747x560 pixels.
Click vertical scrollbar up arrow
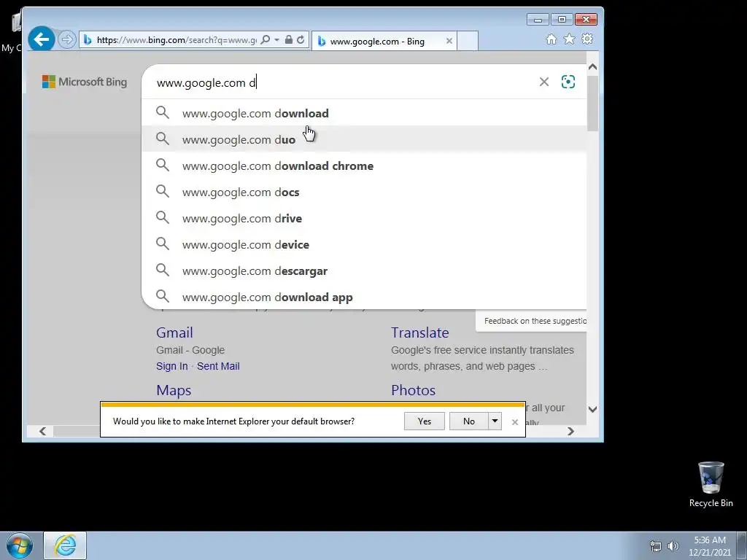pyautogui.click(x=592, y=67)
